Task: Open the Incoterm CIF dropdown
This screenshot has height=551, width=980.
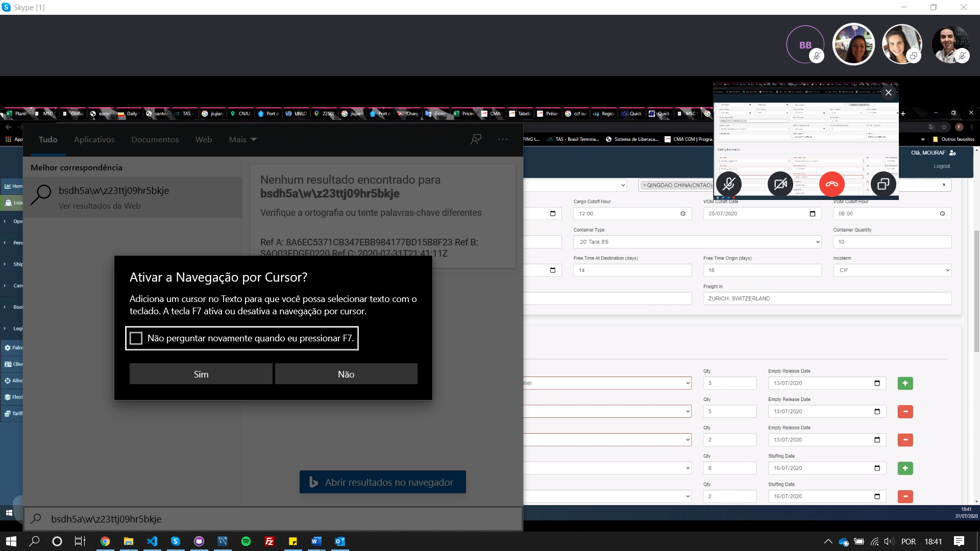Action: 892,270
